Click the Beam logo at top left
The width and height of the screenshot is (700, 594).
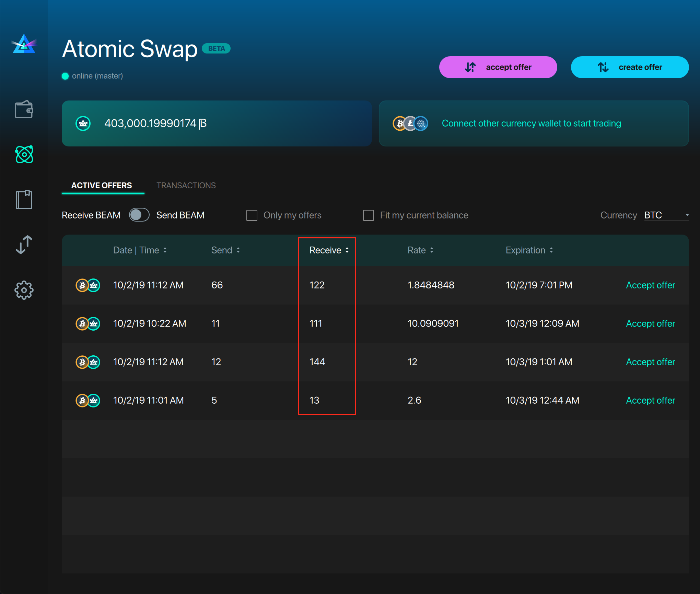(24, 44)
